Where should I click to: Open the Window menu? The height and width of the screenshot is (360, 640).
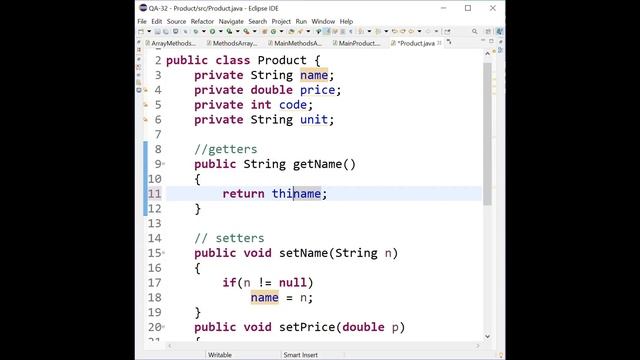(x=323, y=21)
